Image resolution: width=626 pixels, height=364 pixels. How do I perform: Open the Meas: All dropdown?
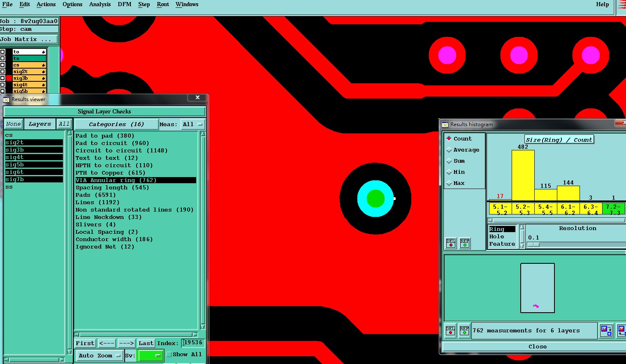point(193,124)
